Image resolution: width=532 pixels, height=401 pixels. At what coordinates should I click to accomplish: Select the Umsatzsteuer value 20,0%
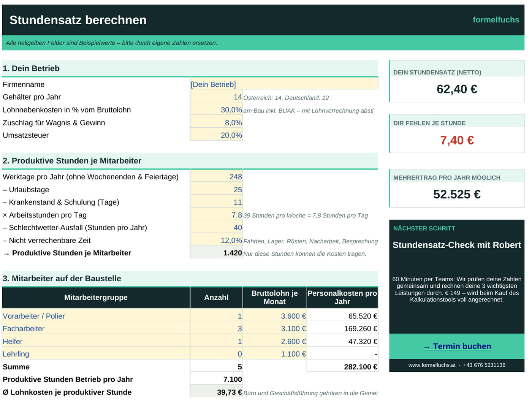tap(216, 135)
